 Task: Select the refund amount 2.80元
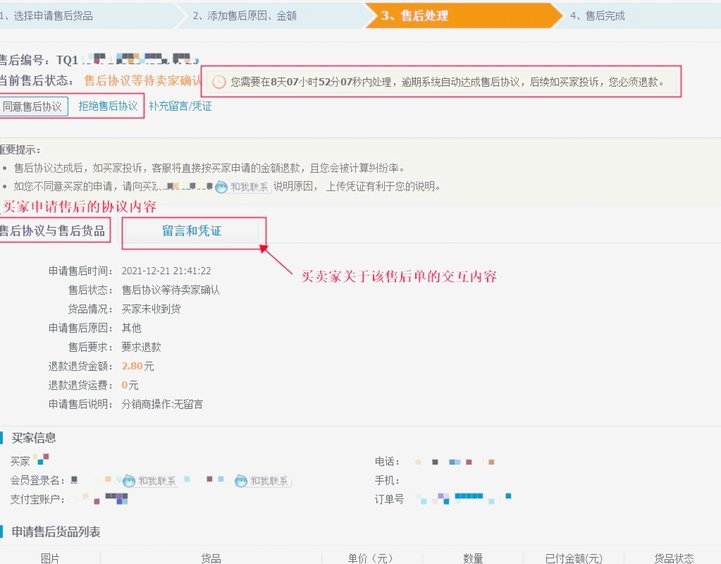tap(137, 366)
